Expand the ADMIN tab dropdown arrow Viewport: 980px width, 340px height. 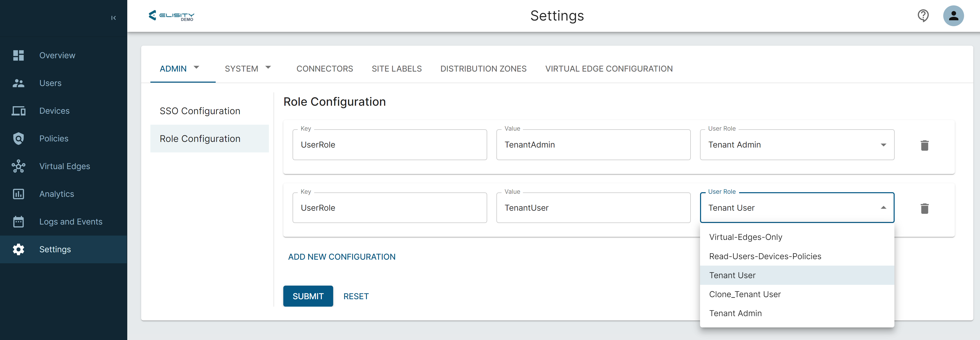pyautogui.click(x=196, y=68)
